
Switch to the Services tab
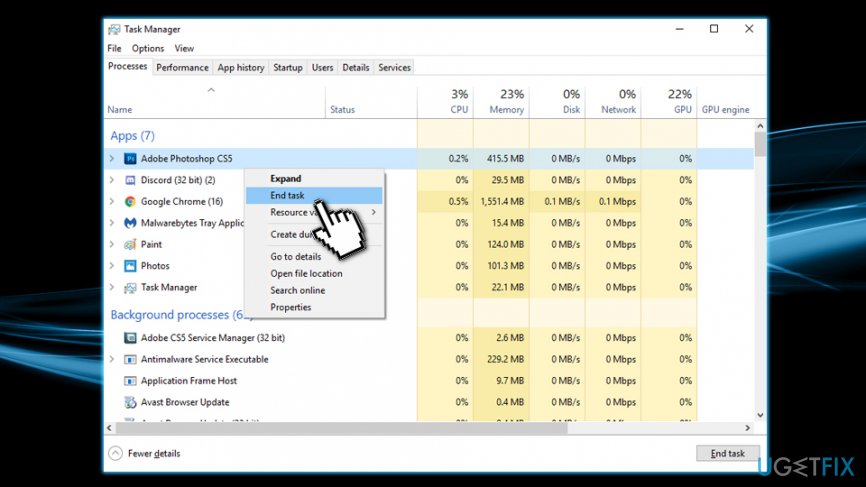pyautogui.click(x=394, y=67)
